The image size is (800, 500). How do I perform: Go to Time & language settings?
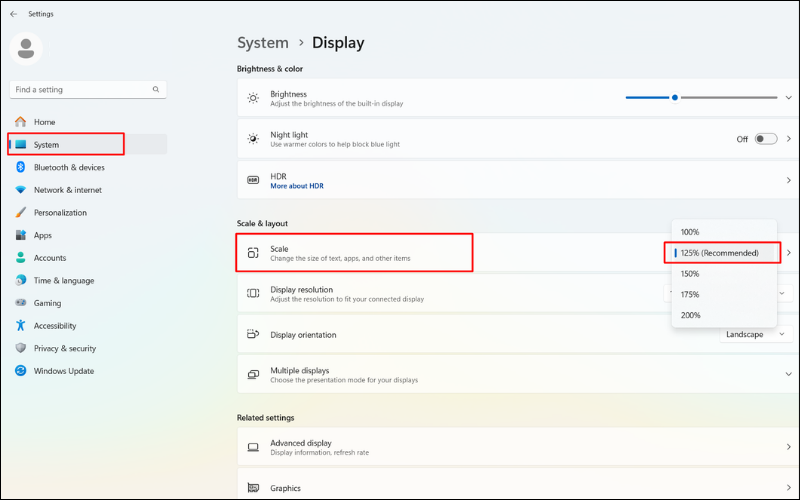click(x=63, y=281)
